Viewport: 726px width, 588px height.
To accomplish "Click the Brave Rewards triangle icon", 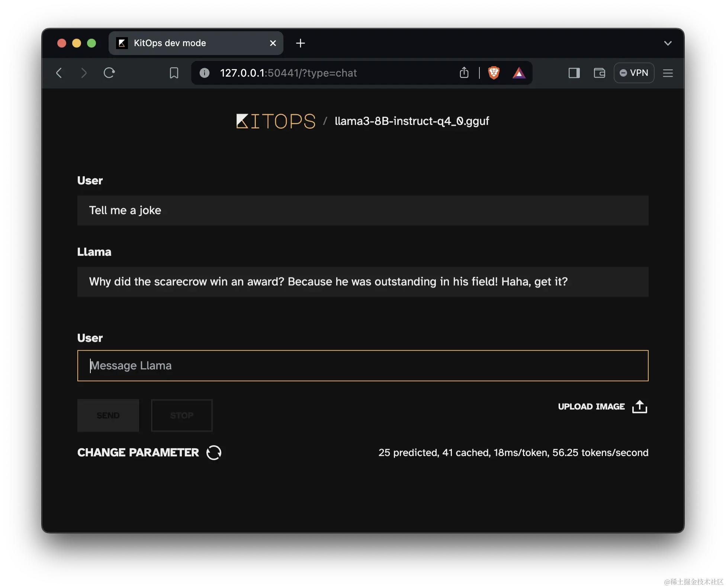I will [519, 73].
